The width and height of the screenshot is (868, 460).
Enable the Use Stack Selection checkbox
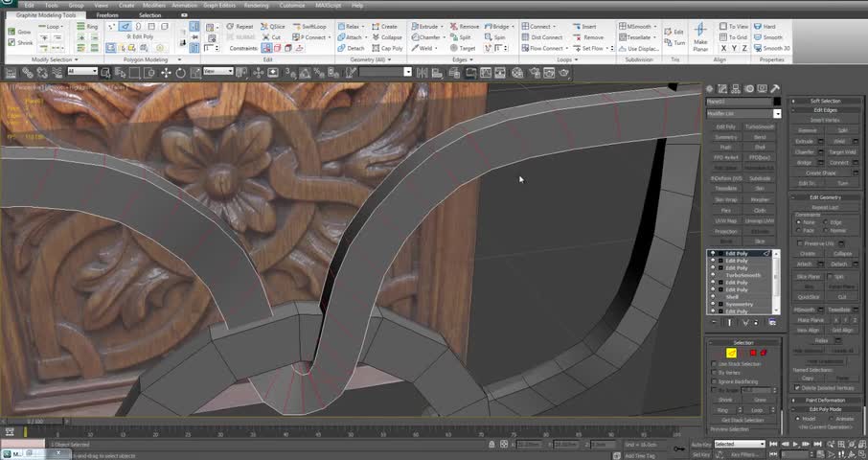pos(715,365)
